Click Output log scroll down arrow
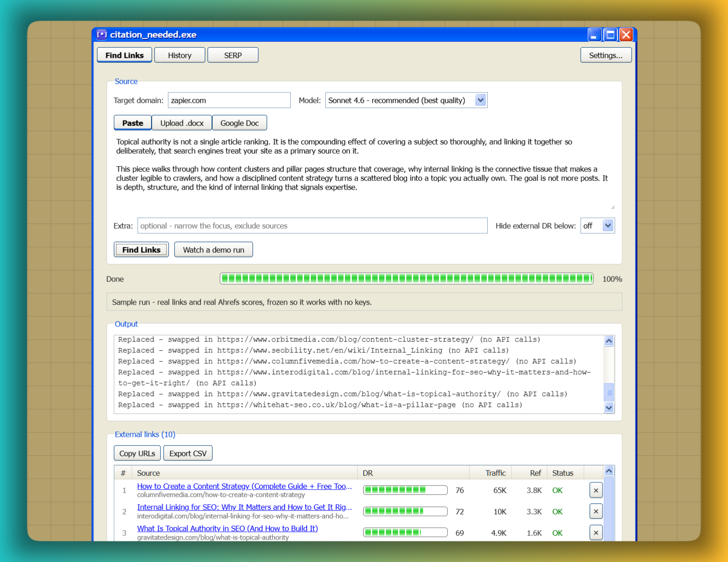728x562 pixels. (x=609, y=408)
